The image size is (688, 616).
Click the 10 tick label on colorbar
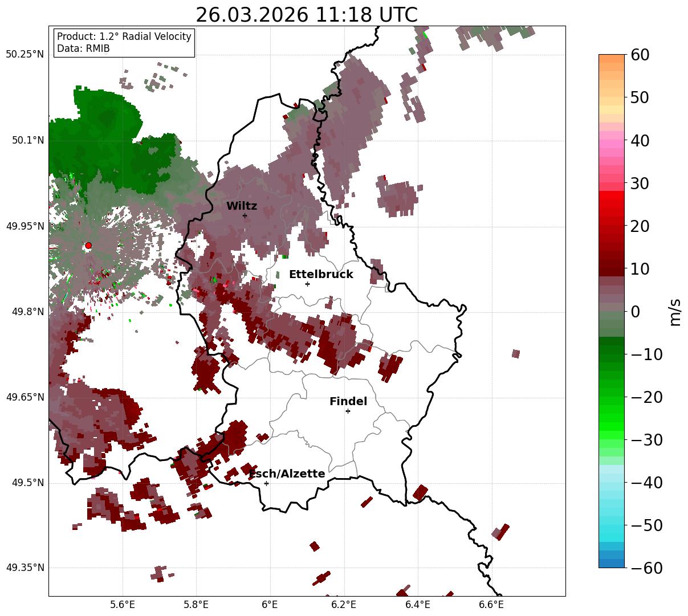[641, 269]
